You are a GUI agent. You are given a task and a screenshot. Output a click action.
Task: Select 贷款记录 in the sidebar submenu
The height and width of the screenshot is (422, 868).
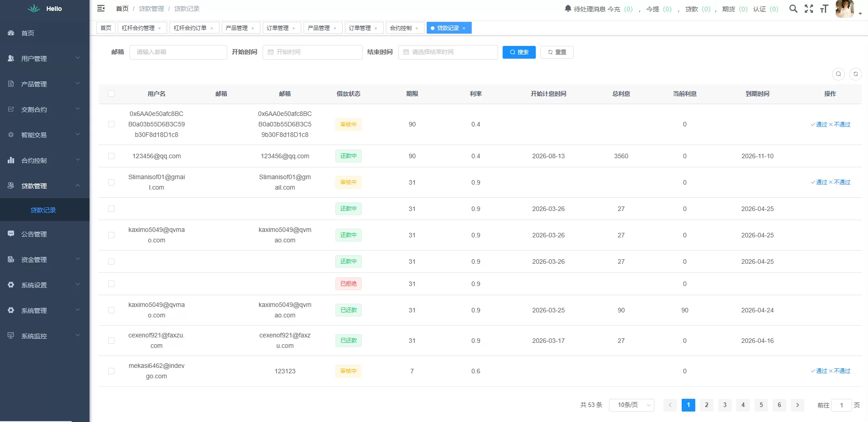pyautogui.click(x=45, y=210)
